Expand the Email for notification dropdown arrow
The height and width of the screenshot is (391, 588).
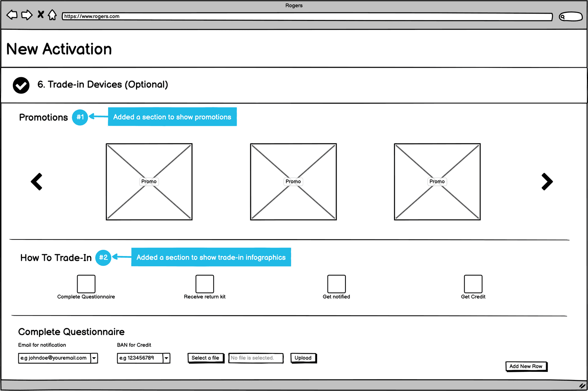[x=94, y=358]
